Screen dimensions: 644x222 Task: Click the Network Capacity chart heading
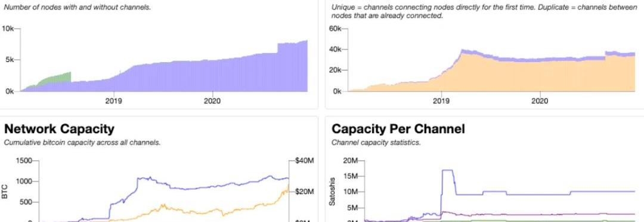[x=59, y=129]
